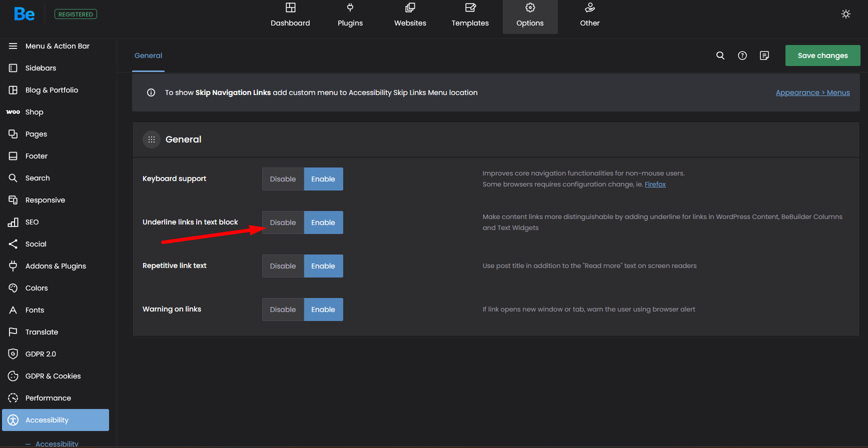Set Underline links in text block to Disable
This screenshot has height=448, width=868.
coord(283,222)
